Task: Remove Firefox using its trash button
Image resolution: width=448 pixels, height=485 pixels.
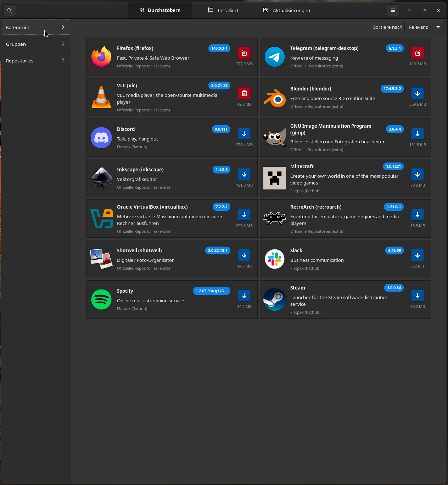Action: click(244, 53)
